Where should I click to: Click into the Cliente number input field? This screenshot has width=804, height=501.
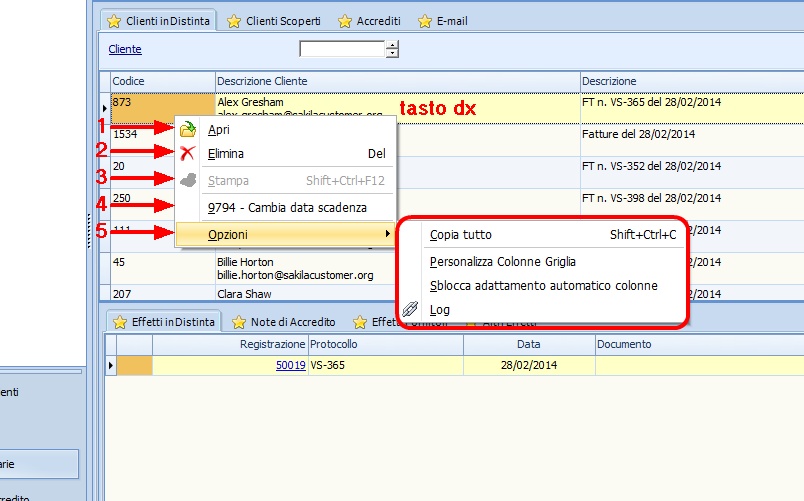[342, 49]
